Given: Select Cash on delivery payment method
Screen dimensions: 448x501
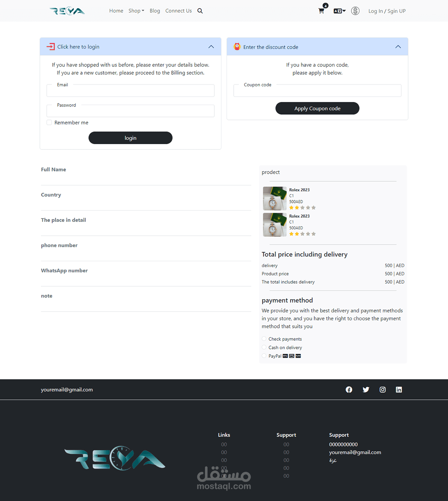Looking at the screenshot, I should click(264, 347).
